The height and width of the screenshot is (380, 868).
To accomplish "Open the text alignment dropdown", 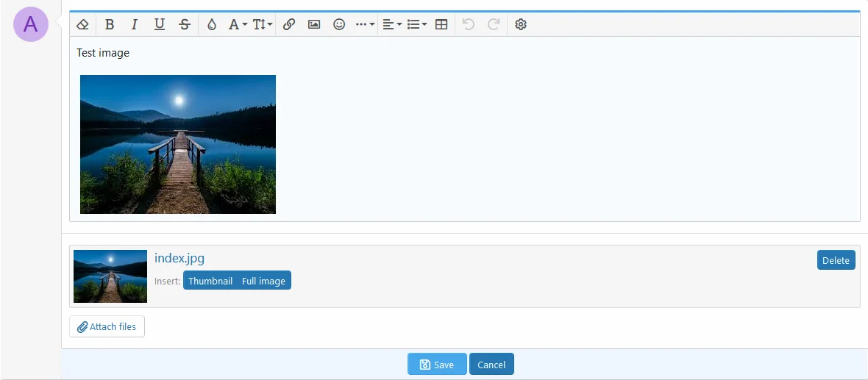I will click(x=392, y=24).
